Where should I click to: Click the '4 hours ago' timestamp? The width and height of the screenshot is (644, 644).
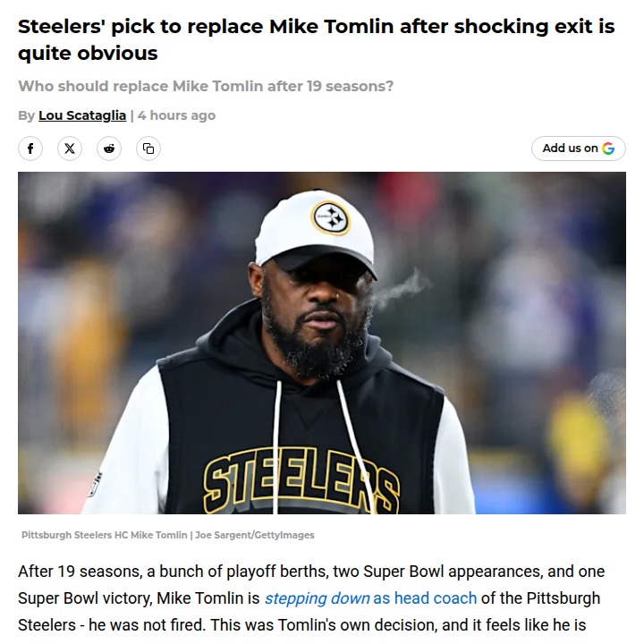(x=176, y=115)
